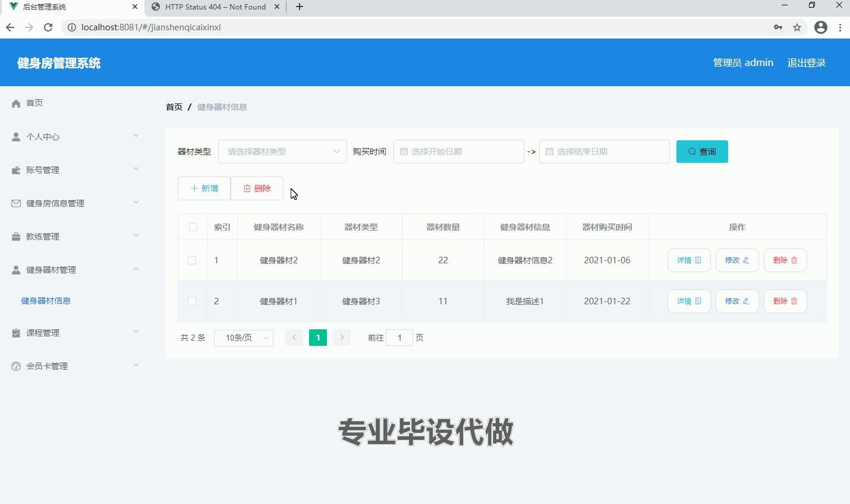Check the row checkbox for 健身器材2 entry
This screenshot has width=850, height=504.
click(192, 260)
